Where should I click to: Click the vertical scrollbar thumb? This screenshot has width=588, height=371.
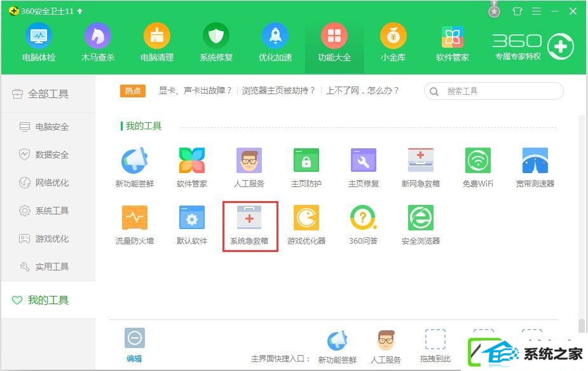(581, 326)
